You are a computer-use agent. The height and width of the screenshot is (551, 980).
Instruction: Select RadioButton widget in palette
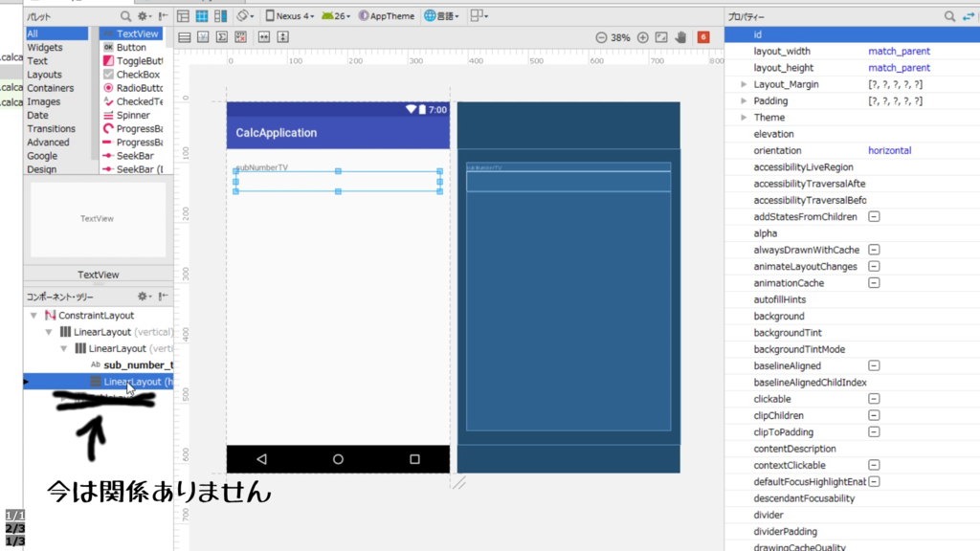[x=132, y=88]
